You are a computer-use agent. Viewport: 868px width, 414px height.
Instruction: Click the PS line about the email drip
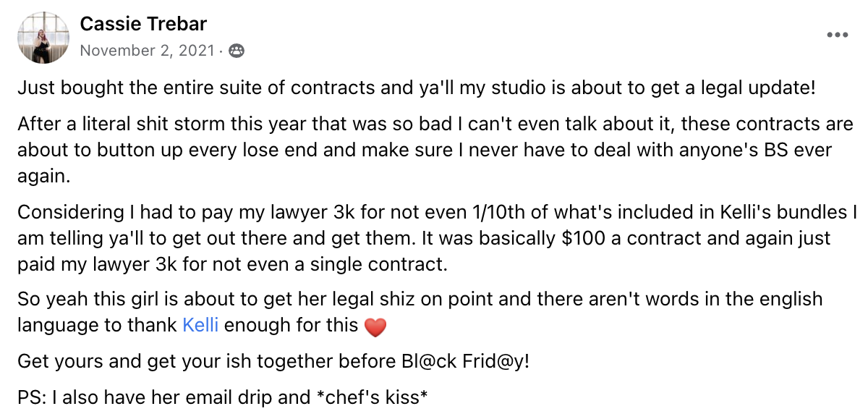click(222, 396)
